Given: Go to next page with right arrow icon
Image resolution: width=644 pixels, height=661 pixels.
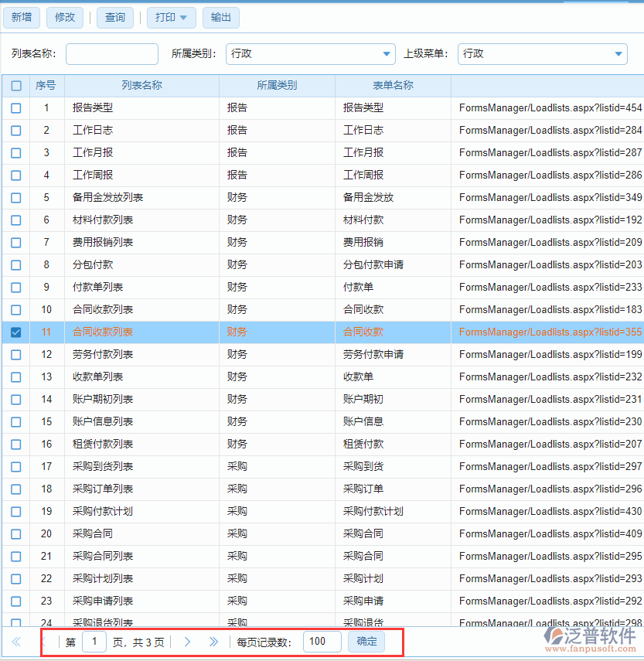Looking at the screenshot, I should 188,641.
